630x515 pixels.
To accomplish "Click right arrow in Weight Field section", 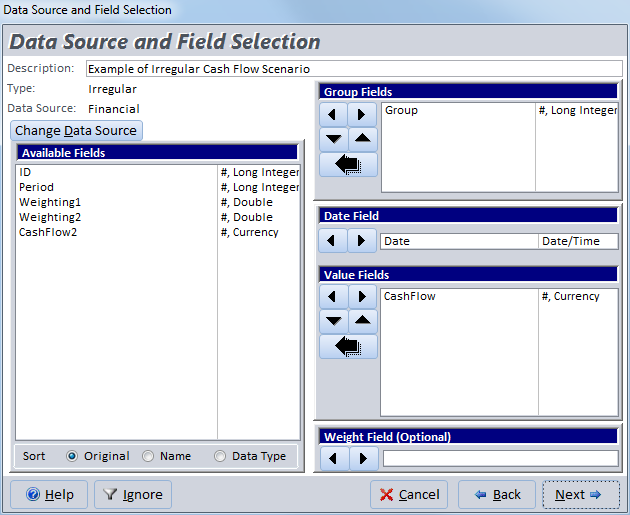I will 362,459.
